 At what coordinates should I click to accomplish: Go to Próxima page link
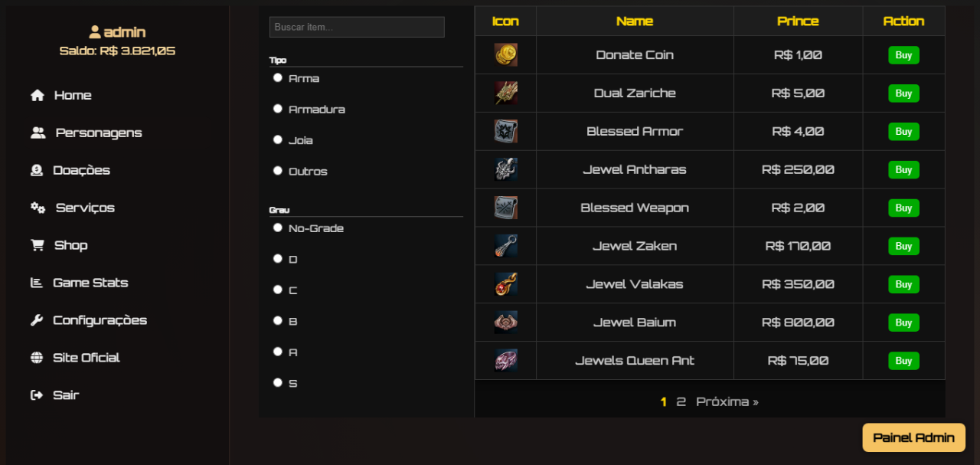click(x=727, y=401)
